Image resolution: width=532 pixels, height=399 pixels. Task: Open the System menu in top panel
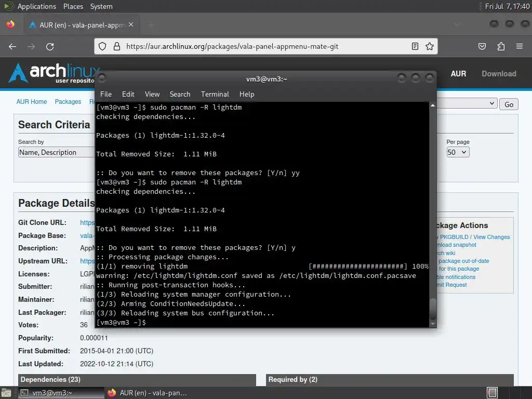coord(101,6)
